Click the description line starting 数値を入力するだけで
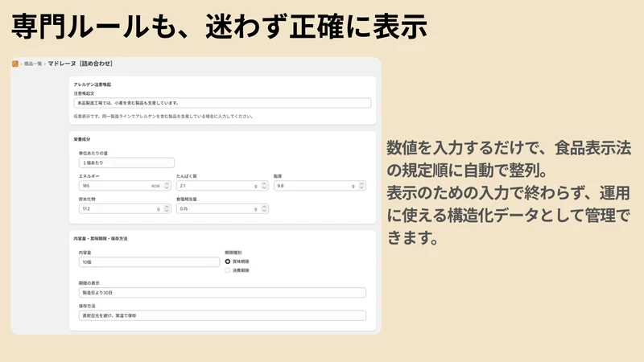The image size is (644, 362). (x=509, y=148)
